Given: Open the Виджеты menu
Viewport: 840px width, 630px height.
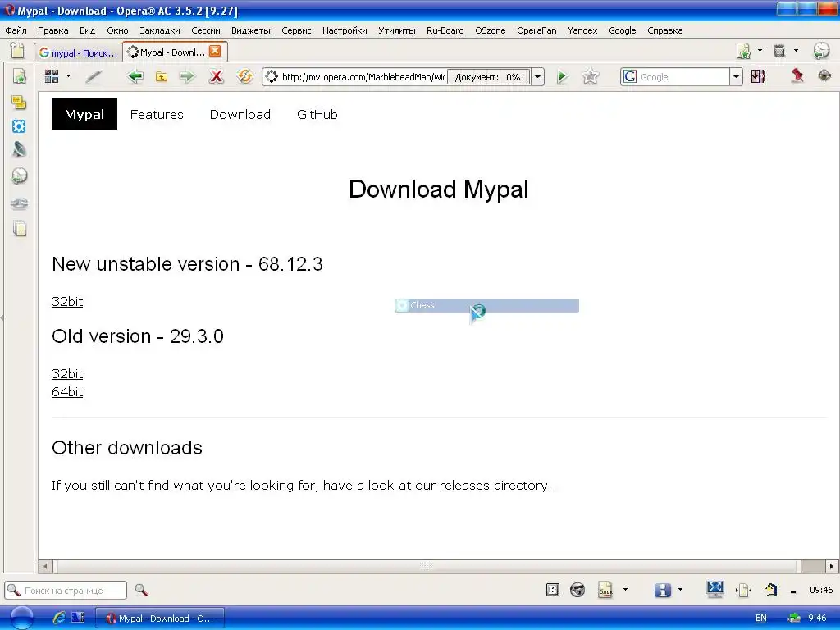Looking at the screenshot, I should coord(251,30).
